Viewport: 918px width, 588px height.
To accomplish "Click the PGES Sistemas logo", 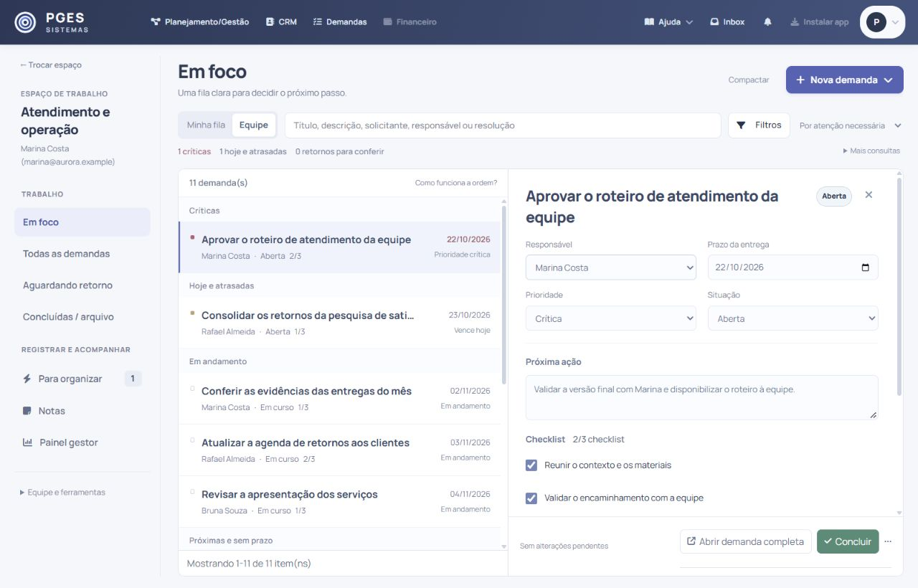I will click(x=52, y=22).
